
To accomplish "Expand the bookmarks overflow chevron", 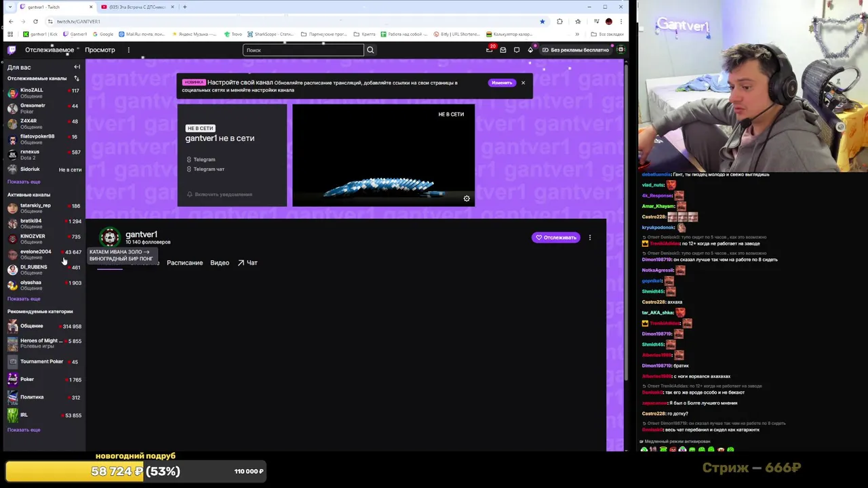I will [577, 34].
